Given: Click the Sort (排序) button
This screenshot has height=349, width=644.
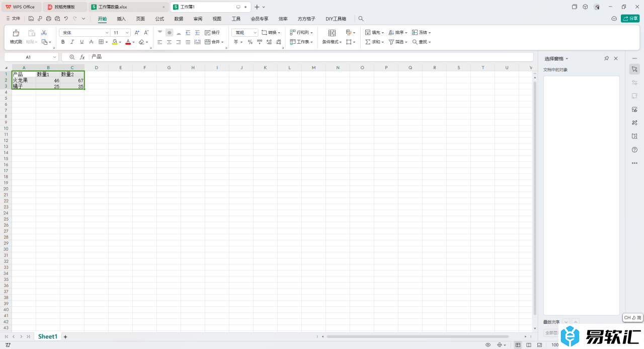Looking at the screenshot, I should 398,32.
